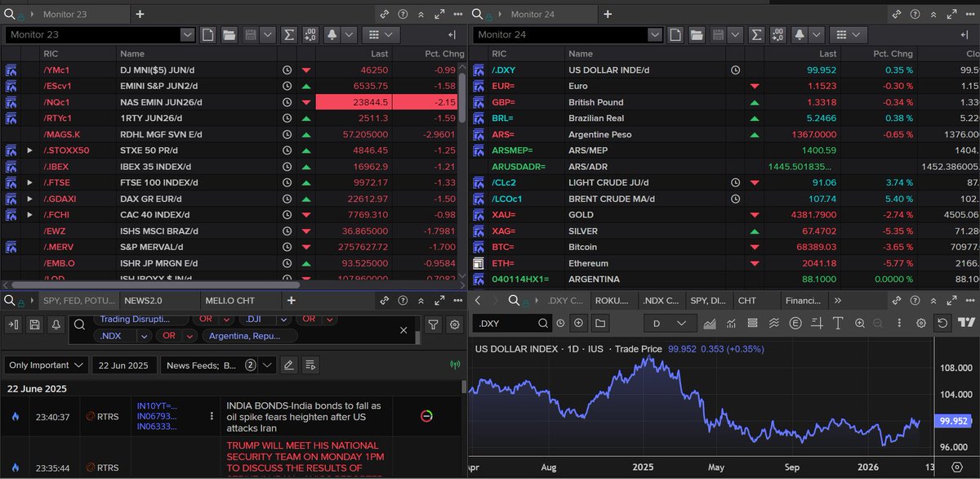The height and width of the screenshot is (479, 980).
Task: Click the news edit pencil icon
Action: point(288,365)
